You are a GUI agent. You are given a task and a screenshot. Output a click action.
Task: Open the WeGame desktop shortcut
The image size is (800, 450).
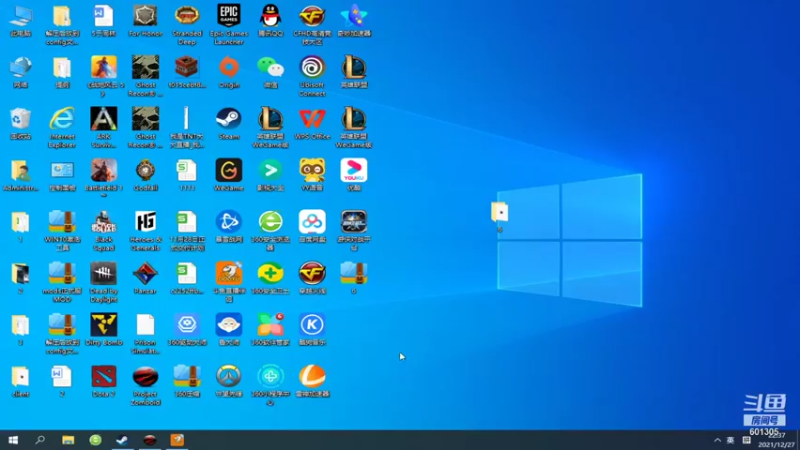coord(229,176)
